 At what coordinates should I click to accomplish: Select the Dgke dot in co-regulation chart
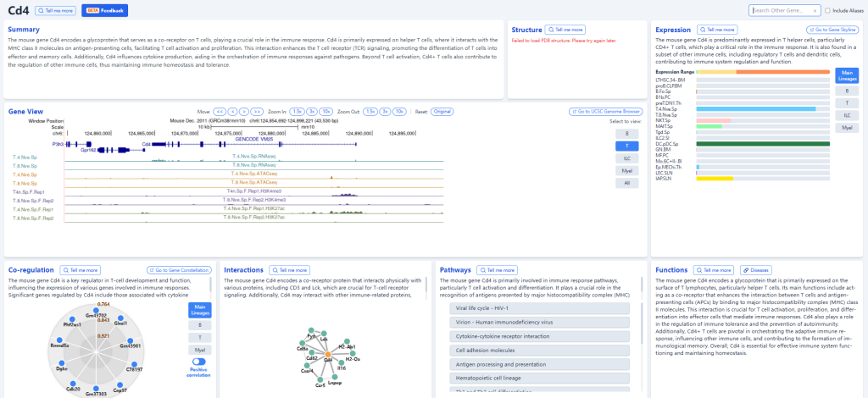coord(62,363)
